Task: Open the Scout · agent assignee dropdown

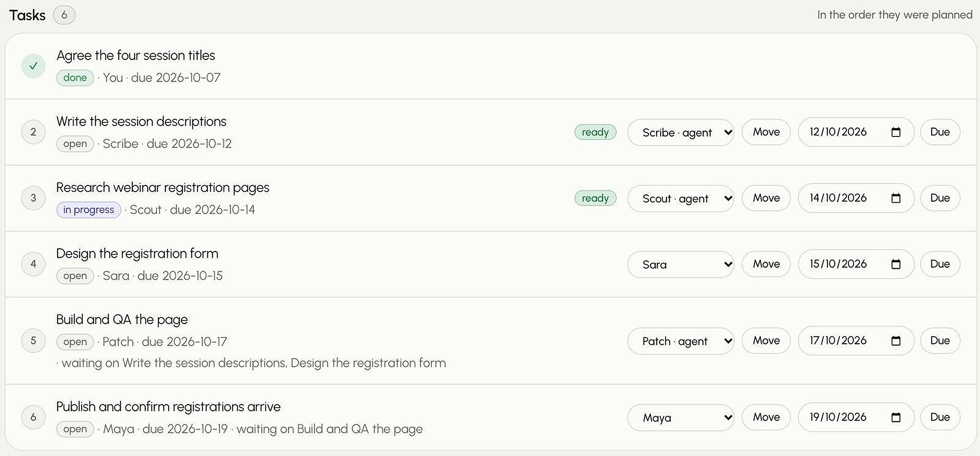Action: point(681,199)
